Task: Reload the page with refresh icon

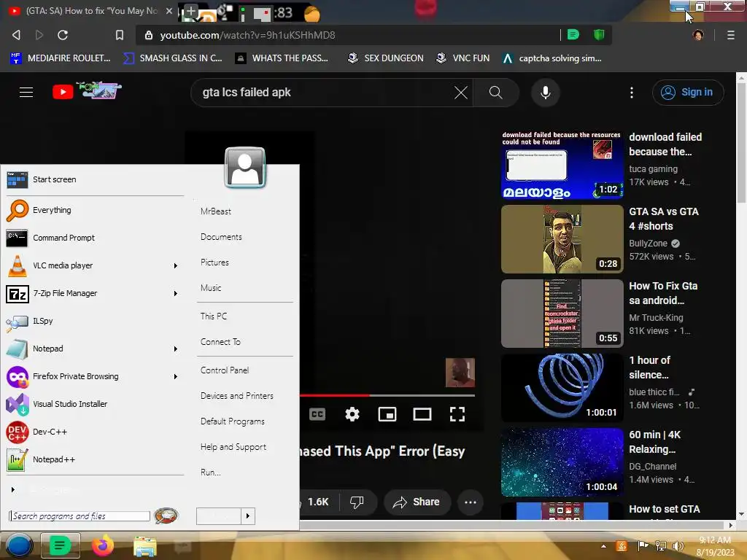Action: coord(63,35)
